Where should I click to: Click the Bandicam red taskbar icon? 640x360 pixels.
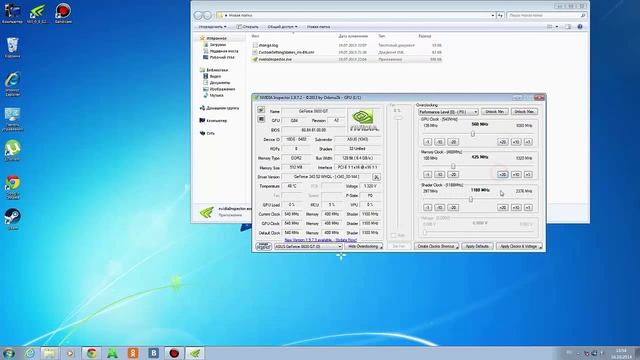tap(174, 353)
